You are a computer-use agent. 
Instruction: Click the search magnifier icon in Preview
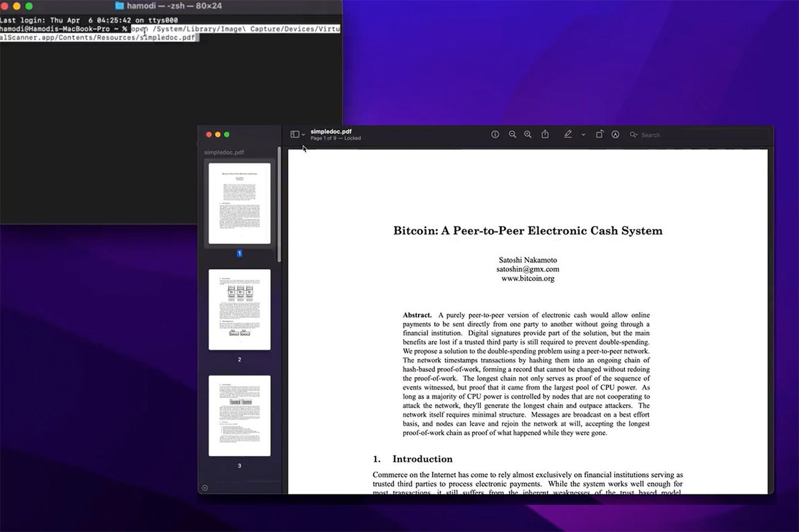pyautogui.click(x=633, y=134)
